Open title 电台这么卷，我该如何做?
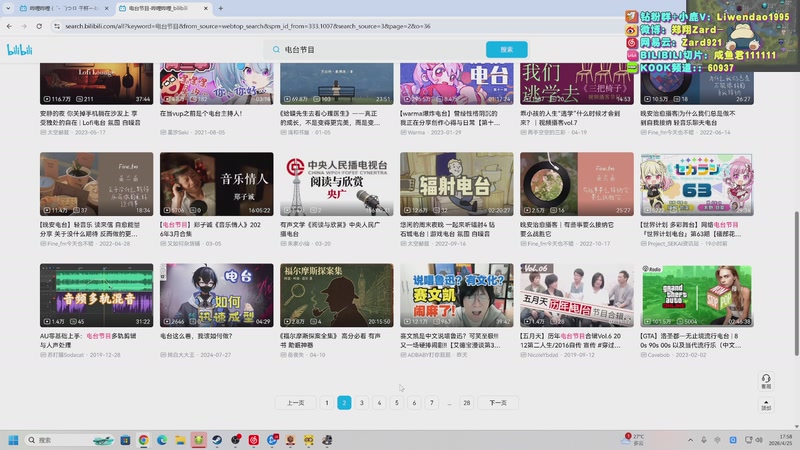This screenshot has height=450, width=800. 196,336
